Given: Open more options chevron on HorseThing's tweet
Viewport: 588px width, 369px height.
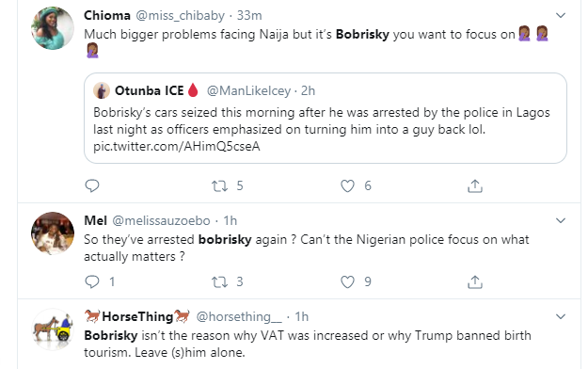Looking at the screenshot, I should click(561, 316).
